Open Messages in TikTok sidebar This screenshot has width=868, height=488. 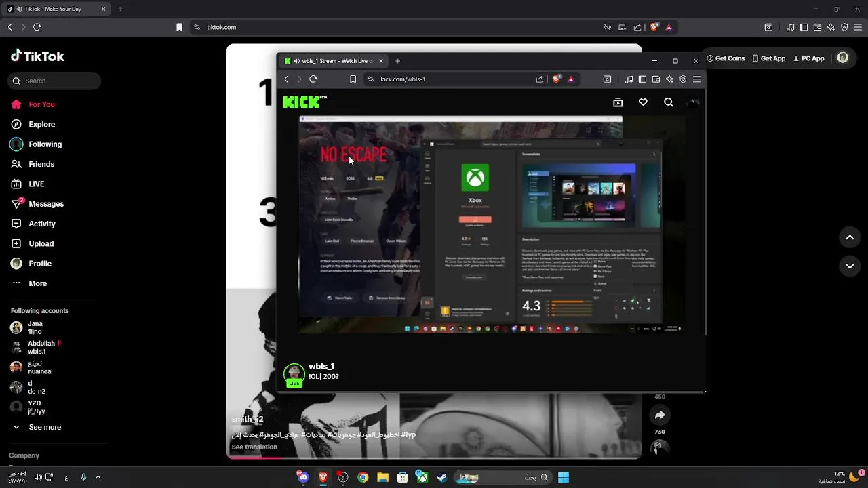click(x=37, y=204)
